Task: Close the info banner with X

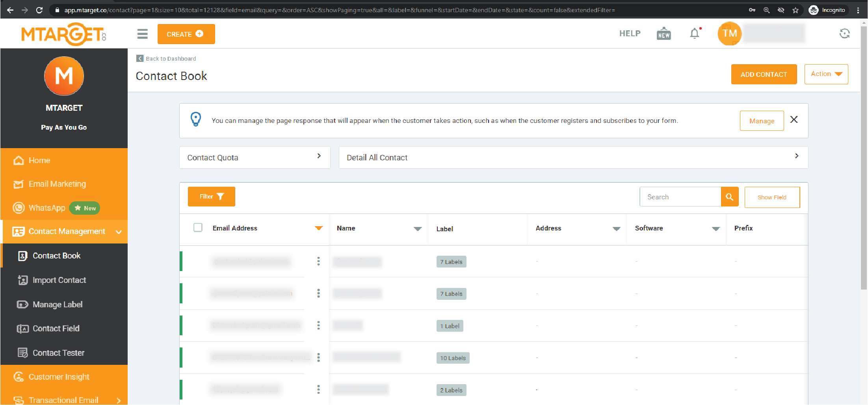Action: 794,119
